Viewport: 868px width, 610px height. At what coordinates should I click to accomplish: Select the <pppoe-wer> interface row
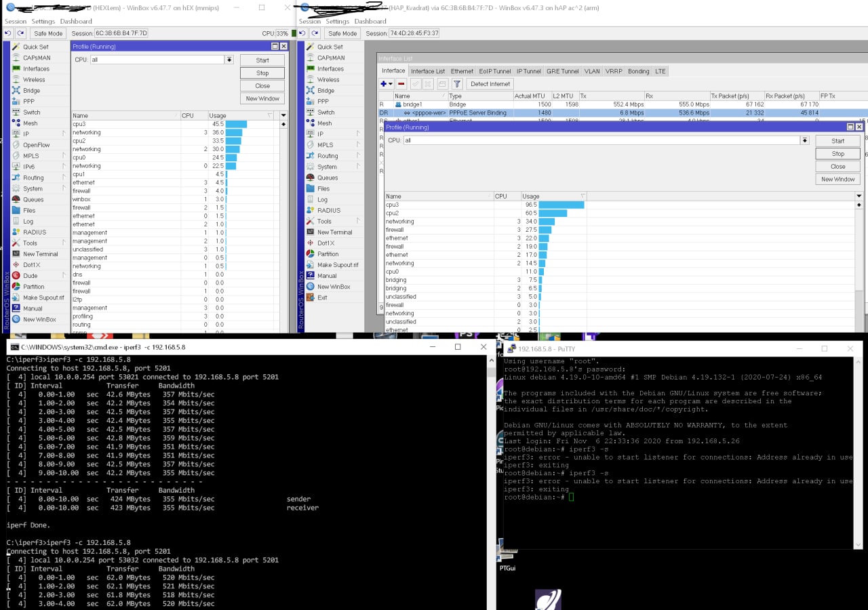(623, 113)
